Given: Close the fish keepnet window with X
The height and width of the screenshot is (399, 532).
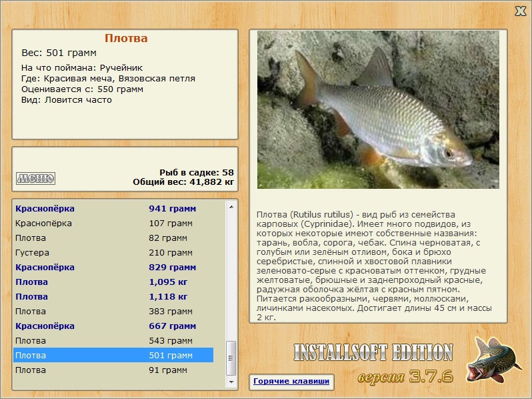Looking at the screenshot, I should coord(520,11).
